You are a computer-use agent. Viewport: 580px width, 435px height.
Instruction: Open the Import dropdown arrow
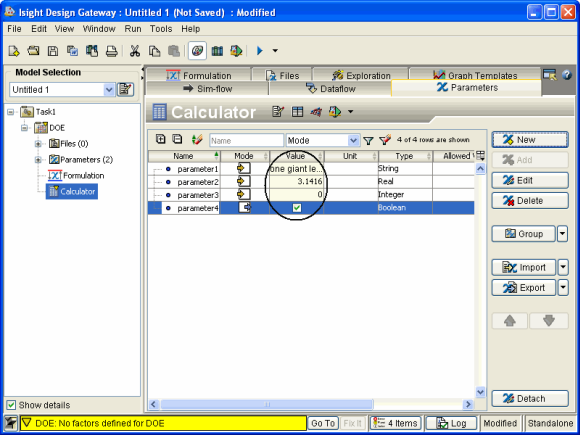562,267
